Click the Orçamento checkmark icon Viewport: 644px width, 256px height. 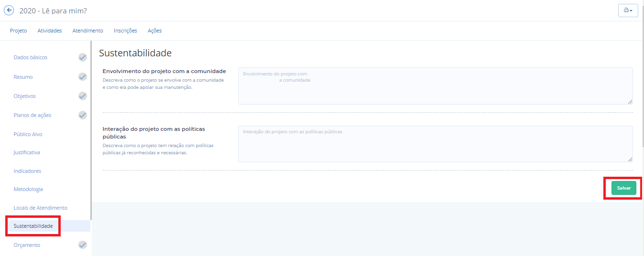coord(83,245)
